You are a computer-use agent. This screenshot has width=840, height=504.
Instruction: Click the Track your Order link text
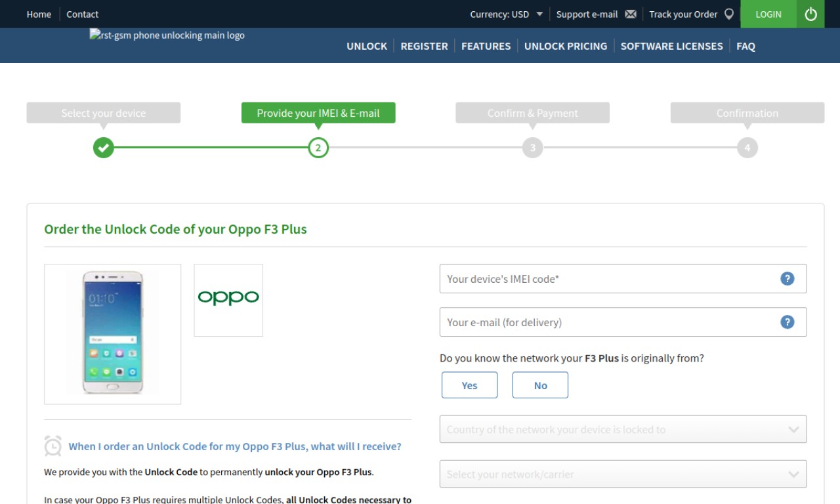683,14
